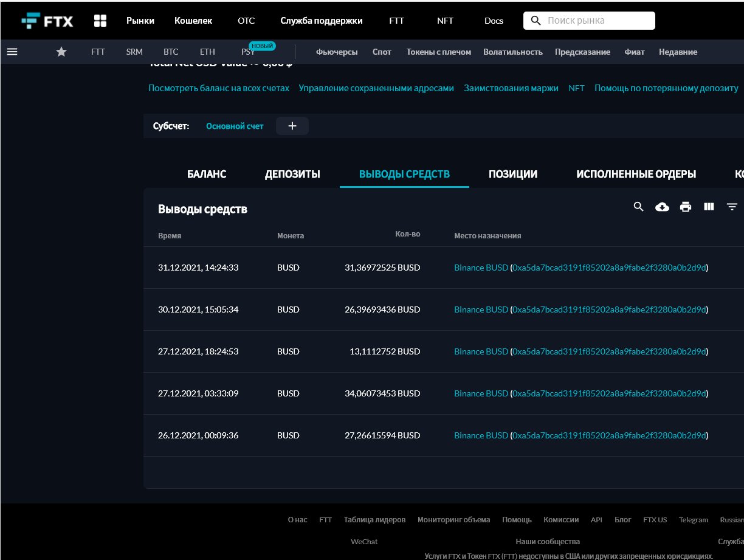Download withdrawals with cloud icon
The height and width of the screenshot is (560, 744).
[x=662, y=207]
